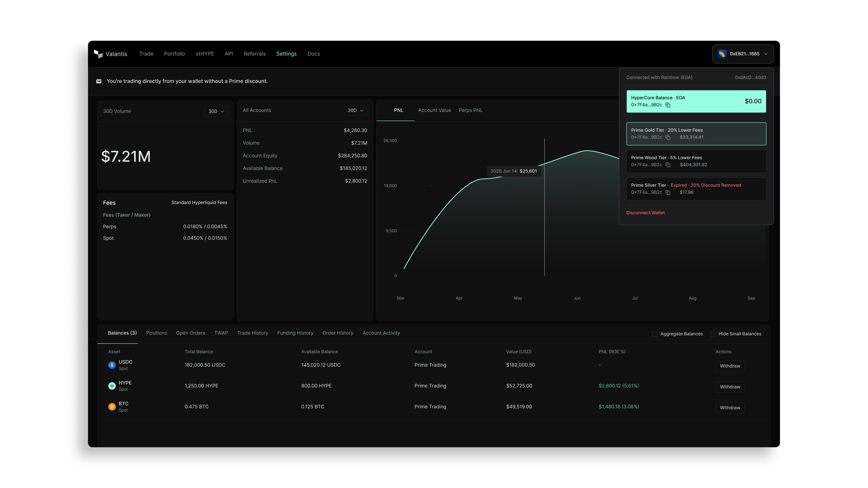Open the 30D Volume period dropdown

point(216,111)
